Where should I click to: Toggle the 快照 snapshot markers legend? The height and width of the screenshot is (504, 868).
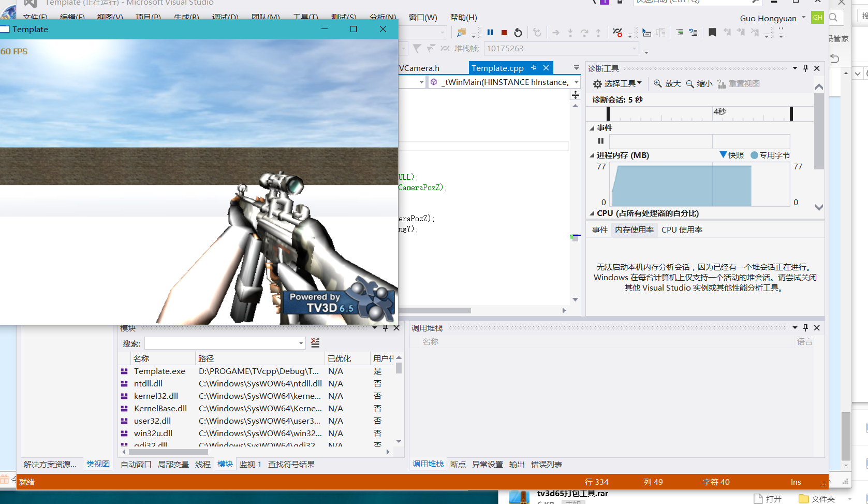tap(732, 155)
